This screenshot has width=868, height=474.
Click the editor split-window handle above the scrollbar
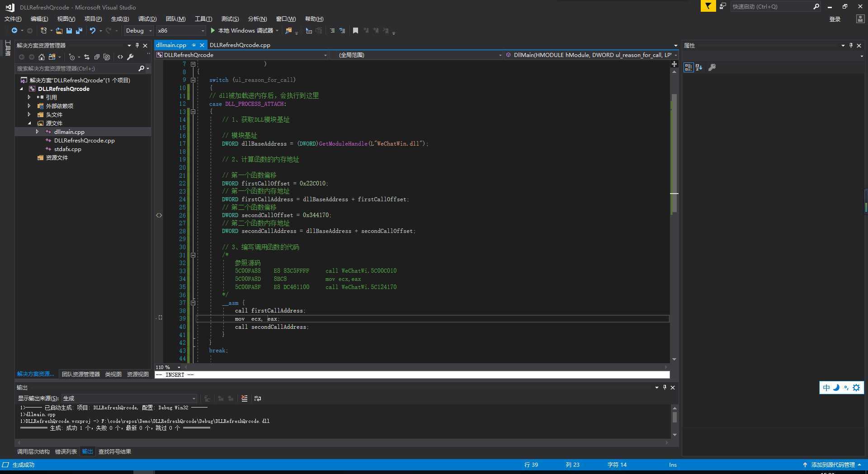click(674, 64)
